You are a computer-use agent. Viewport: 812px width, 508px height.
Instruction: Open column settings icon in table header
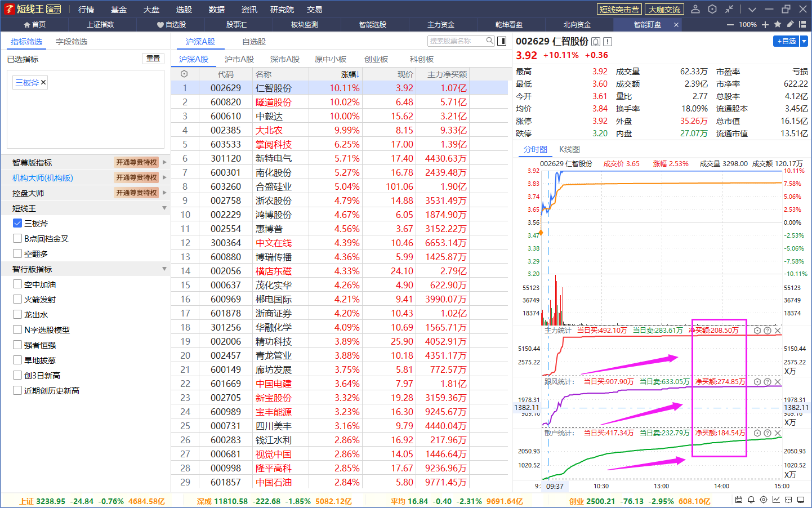click(184, 74)
